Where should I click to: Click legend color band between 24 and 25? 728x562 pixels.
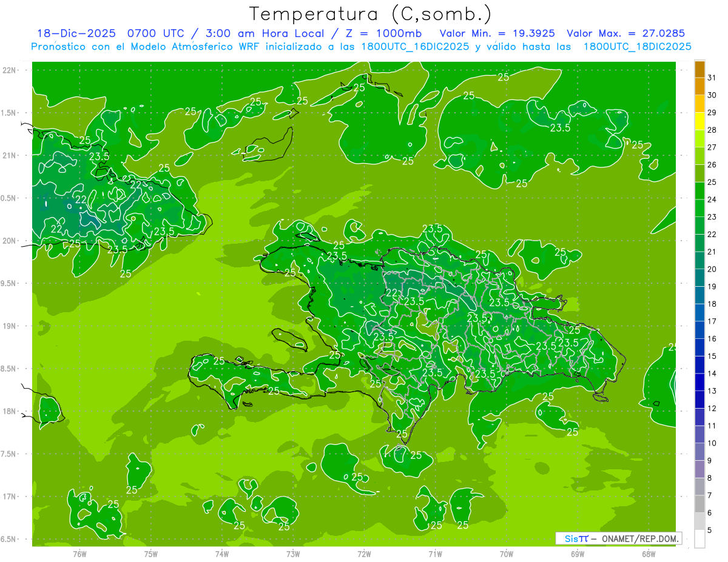[699, 191]
